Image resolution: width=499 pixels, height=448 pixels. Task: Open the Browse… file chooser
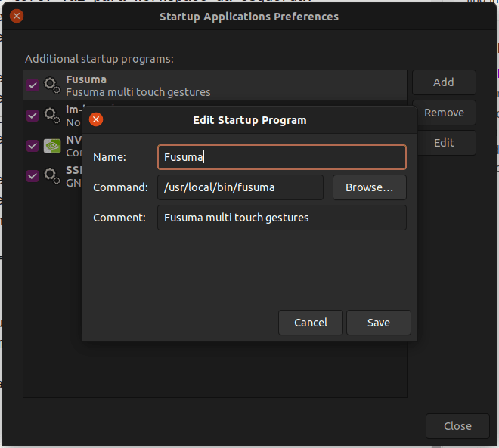pos(370,187)
